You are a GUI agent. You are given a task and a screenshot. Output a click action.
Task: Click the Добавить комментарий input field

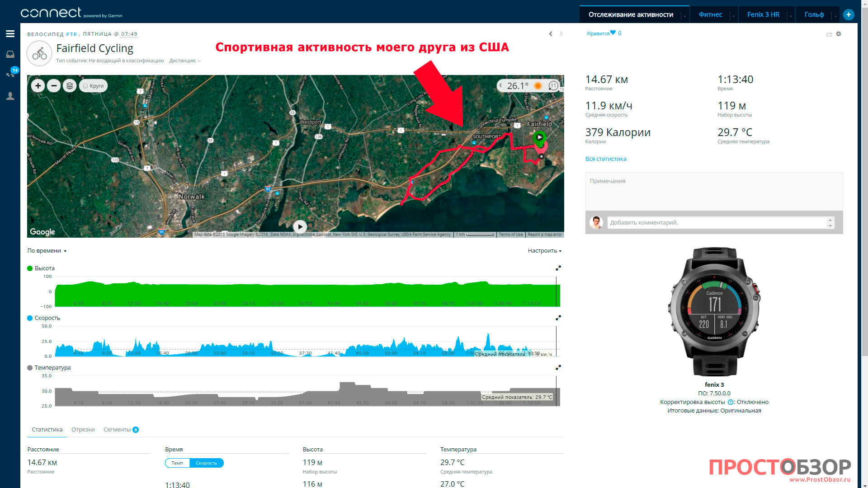tap(717, 223)
